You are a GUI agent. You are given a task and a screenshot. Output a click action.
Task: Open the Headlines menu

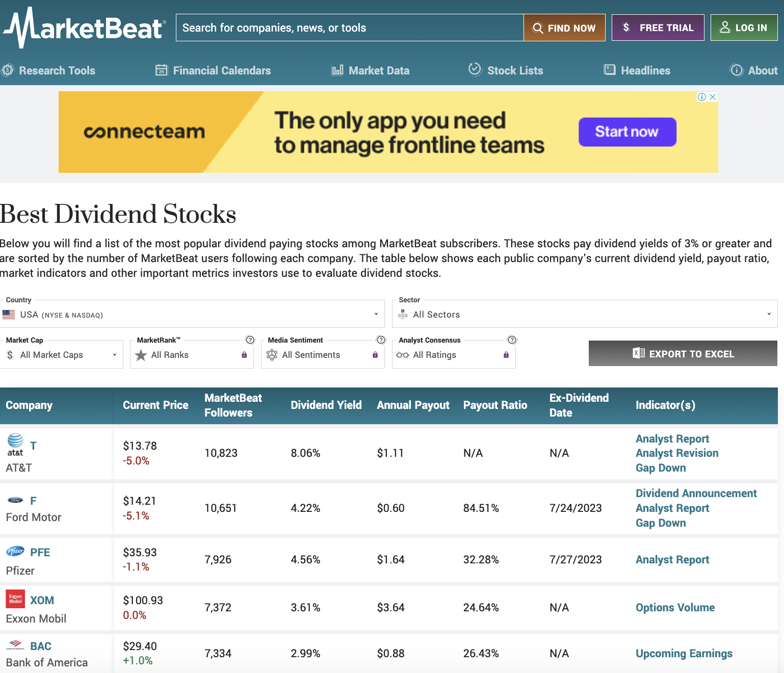click(637, 70)
